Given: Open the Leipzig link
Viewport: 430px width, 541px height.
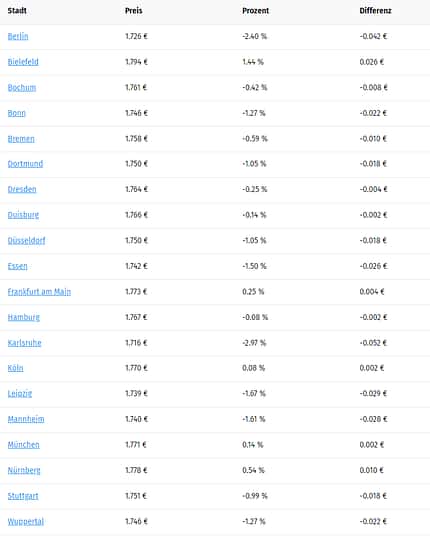Looking at the screenshot, I should [x=20, y=393].
